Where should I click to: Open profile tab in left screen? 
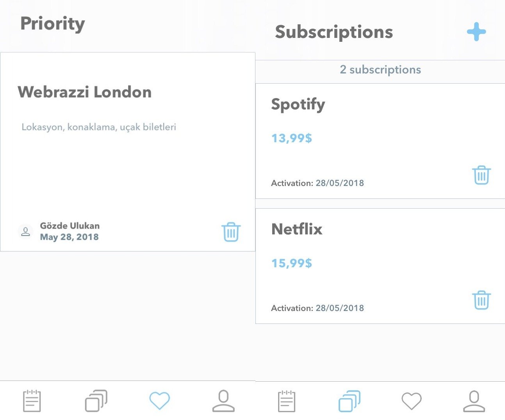click(x=223, y=400)
